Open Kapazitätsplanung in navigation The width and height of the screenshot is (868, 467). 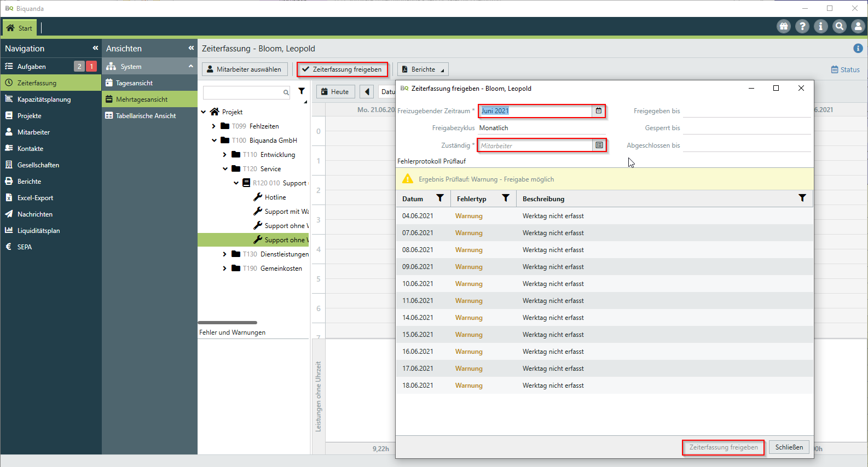click(x=44, y=100)
